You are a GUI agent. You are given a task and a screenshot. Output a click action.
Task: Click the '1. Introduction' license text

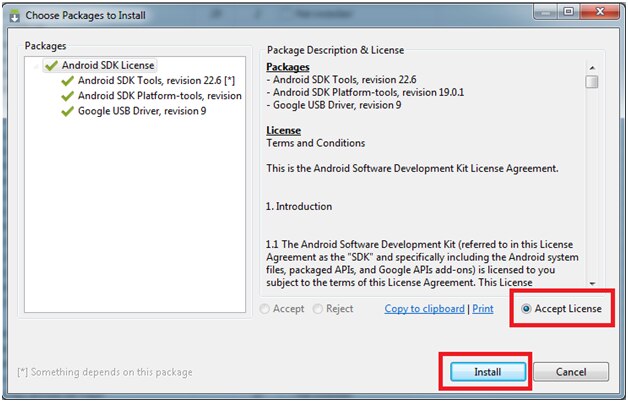pos(299,206)
